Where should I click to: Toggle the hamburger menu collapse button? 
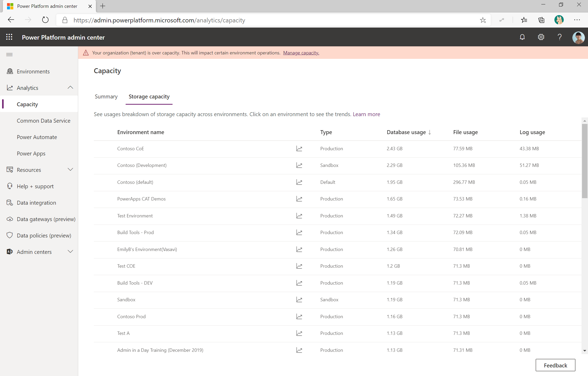9,54
